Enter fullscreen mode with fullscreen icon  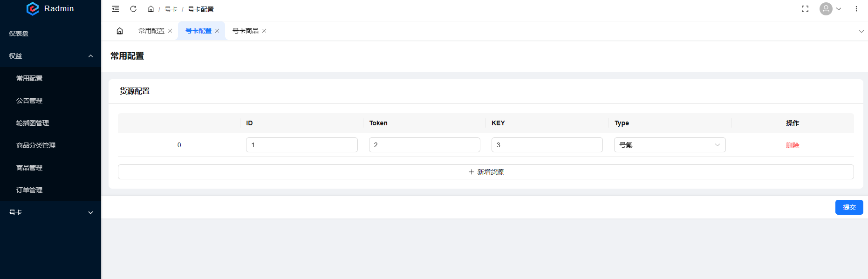(x=805, y=9)
